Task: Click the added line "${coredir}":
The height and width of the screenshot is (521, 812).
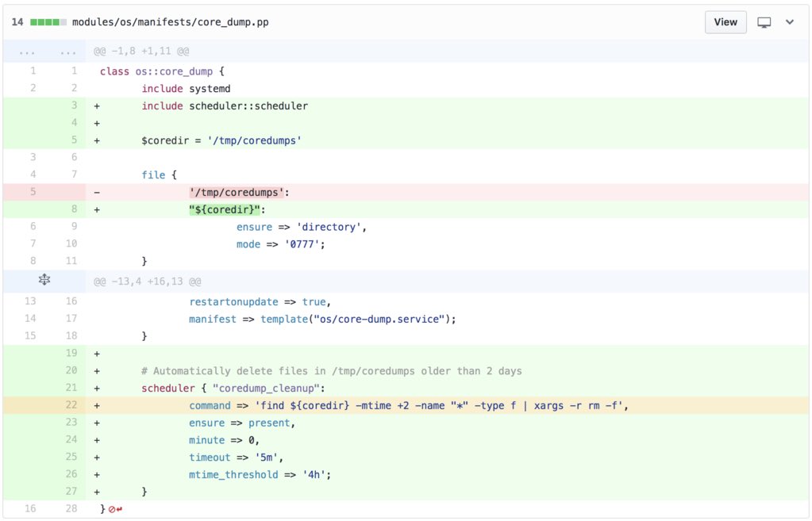Action: click(227, 210)
